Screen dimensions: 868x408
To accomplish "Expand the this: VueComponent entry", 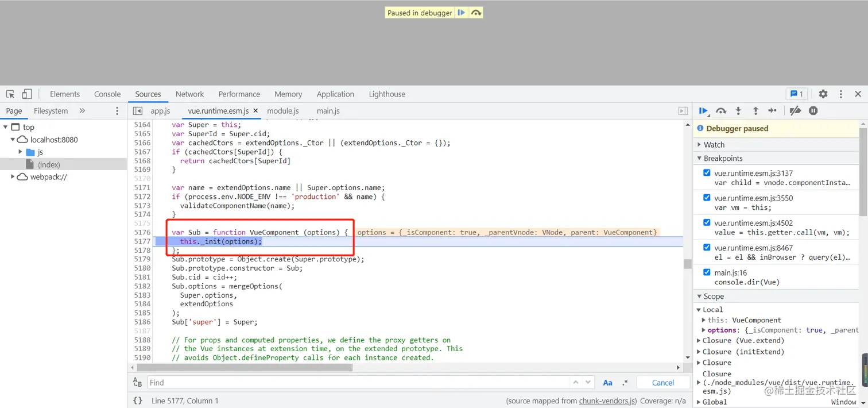I will point(704,320).
